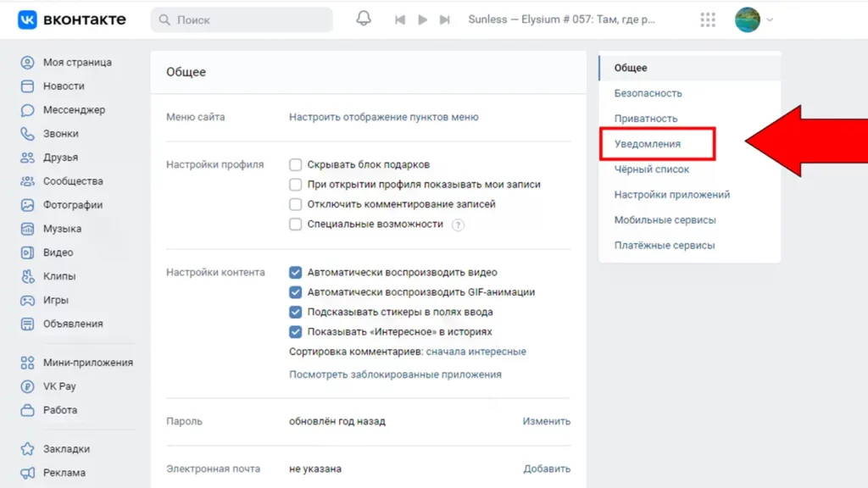Go to Friends in the sidebar

[60, 158]
